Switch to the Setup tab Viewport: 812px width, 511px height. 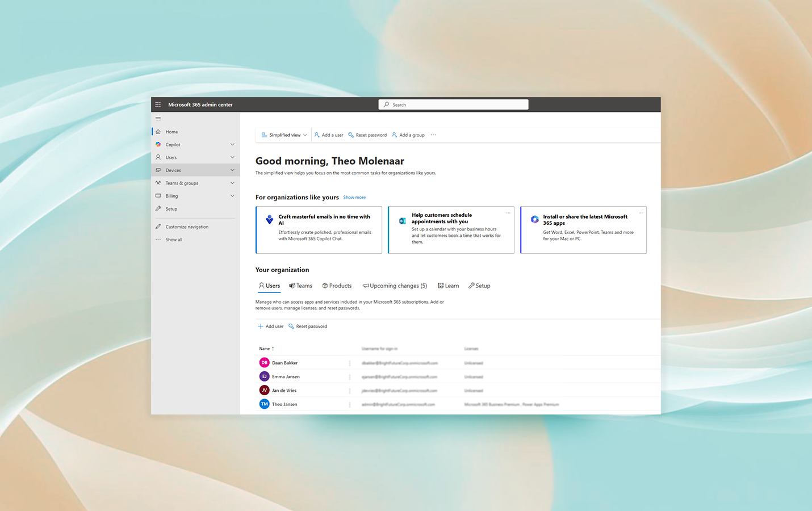[x=479, y=286]
